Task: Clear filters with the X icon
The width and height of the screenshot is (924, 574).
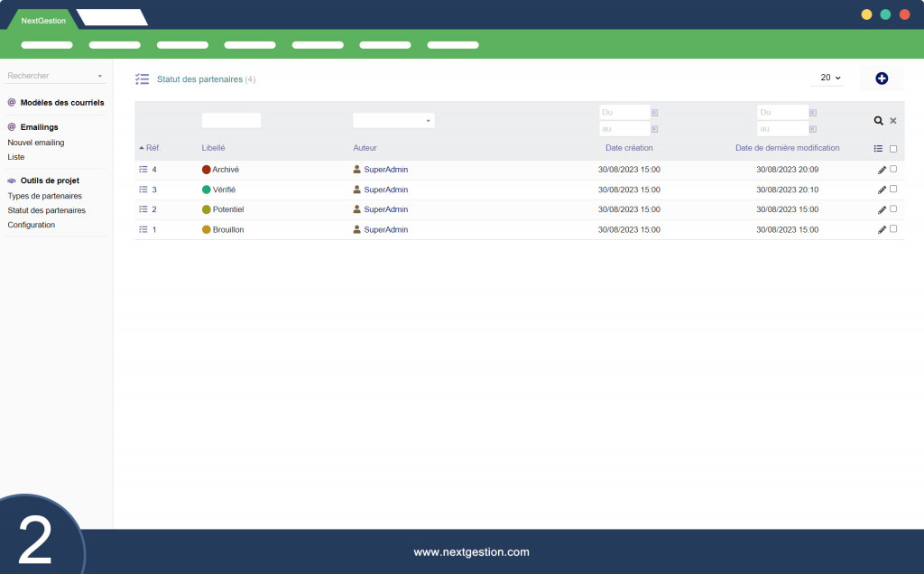Action: 893,120
